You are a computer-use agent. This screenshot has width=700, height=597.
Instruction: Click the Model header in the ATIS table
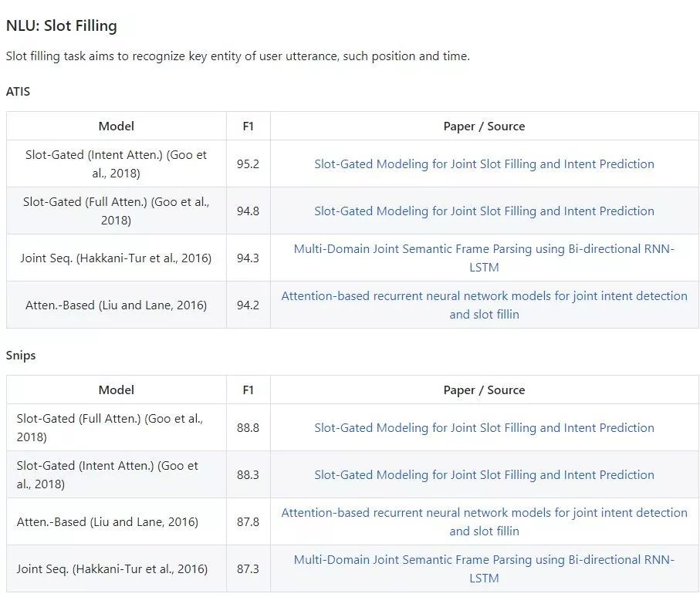(x=117, y=126)
